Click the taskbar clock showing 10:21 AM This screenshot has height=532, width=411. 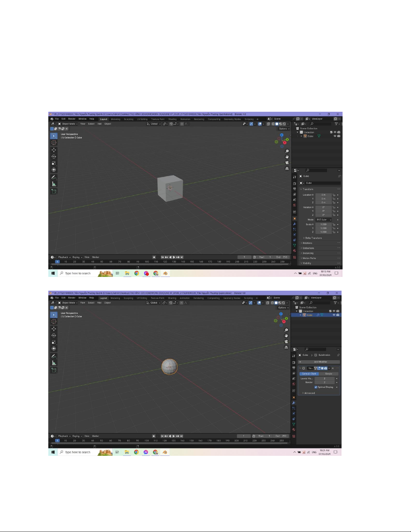324,452
